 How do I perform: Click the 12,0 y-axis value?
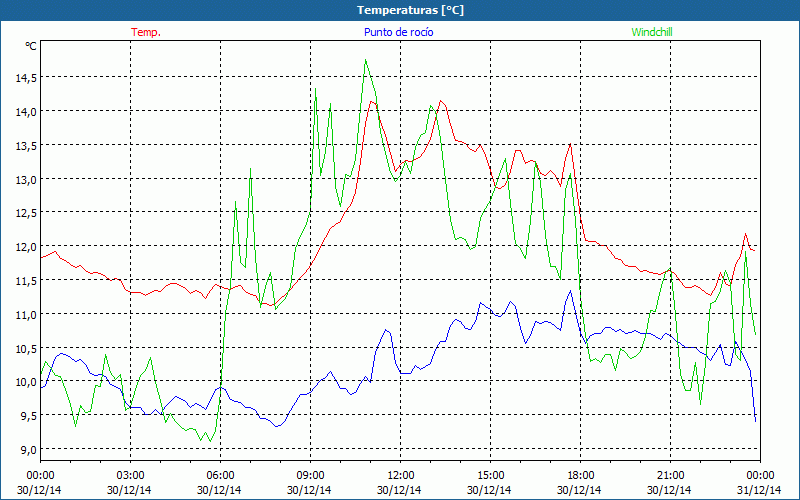[x=26, y=246]
